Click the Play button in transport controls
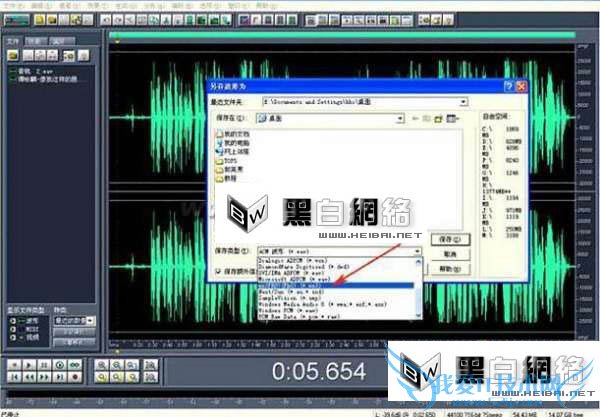This screenshot has width=600, height=417. coord(28,364)
